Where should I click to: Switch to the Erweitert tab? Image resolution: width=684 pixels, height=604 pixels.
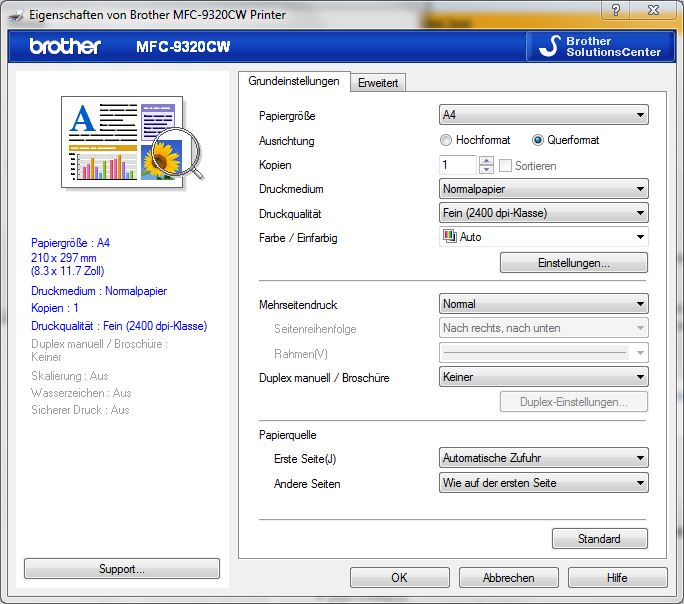coord(378,83)
